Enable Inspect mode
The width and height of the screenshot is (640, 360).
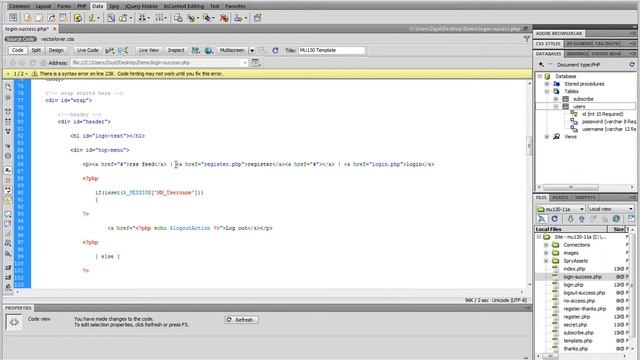(x=176, y=50)
